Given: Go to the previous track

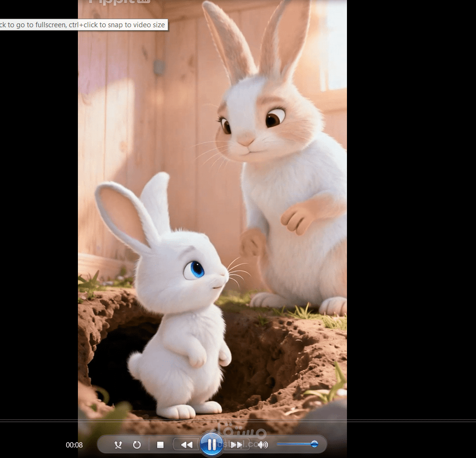Looking at the screenshot, I should [x=186, y=445].
